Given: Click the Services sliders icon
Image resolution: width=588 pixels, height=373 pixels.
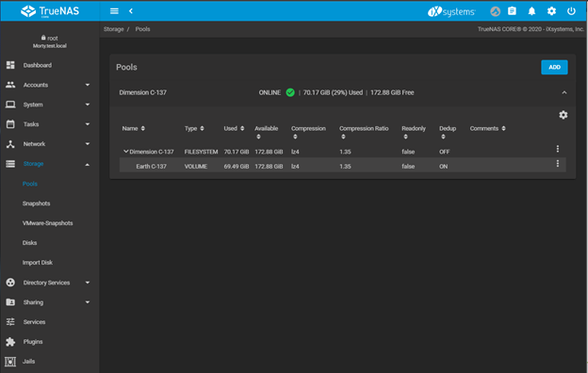Looking at the screenshot, I should 10,322.
